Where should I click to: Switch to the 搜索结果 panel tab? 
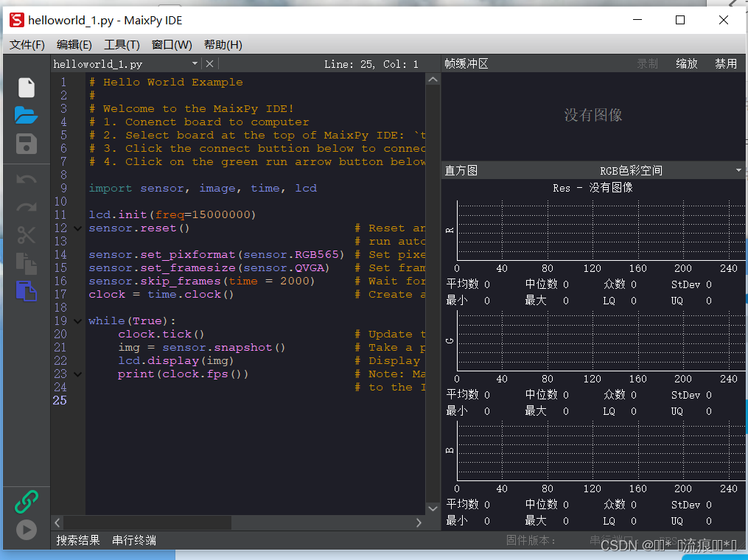[78, 540]
